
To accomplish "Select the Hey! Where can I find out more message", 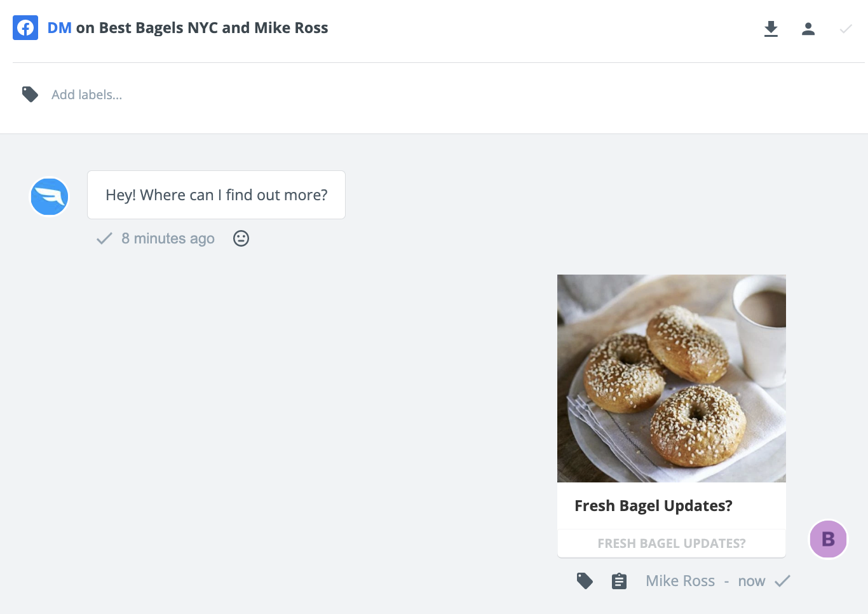I will (x=216, y=195).
